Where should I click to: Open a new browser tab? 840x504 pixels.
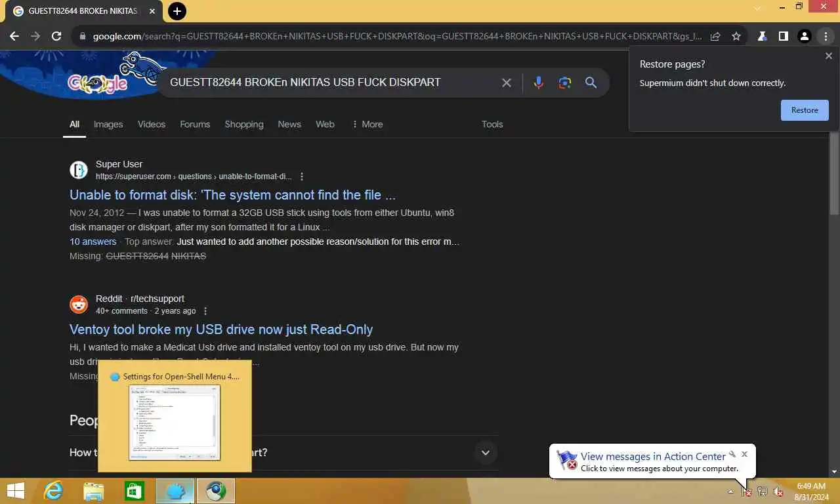tap(177, 11)
